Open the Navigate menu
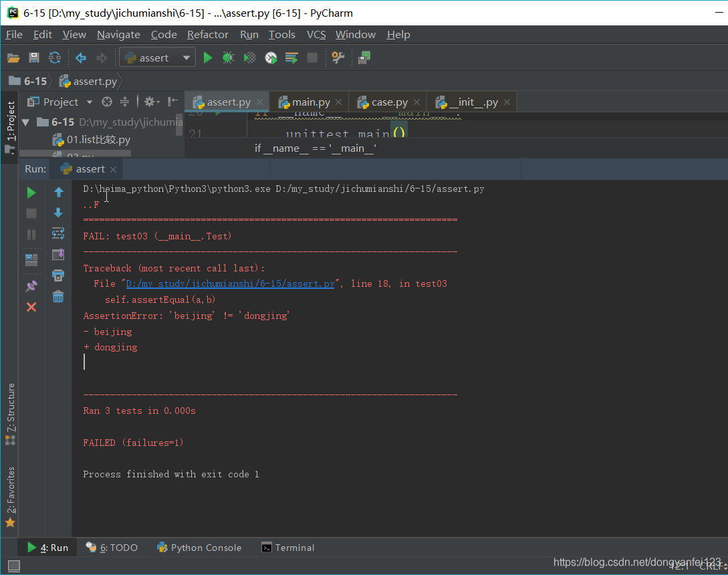728x575 pixels. click(x=118, y=35)
